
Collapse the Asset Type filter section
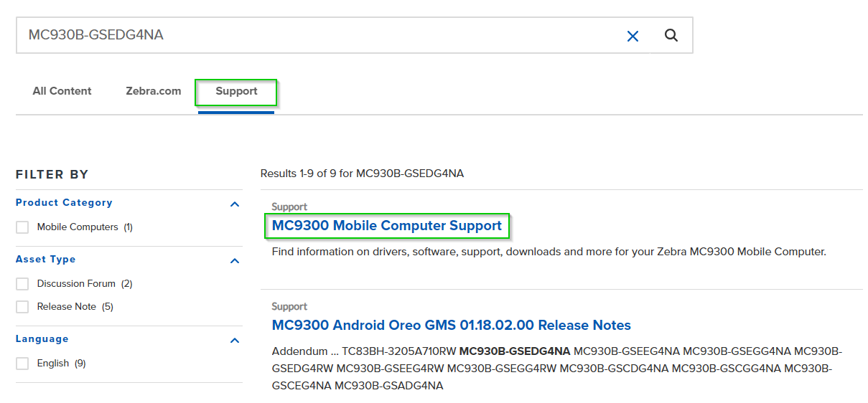click(234, 261)
